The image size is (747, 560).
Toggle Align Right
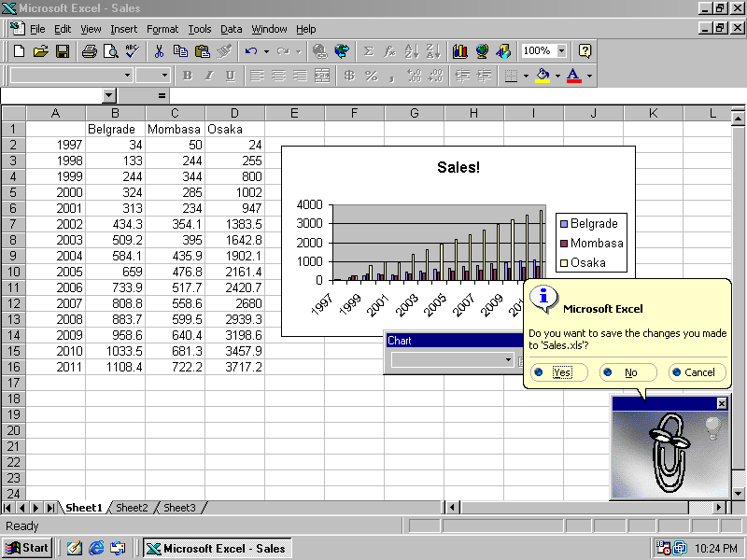pyautogui.click(x=300, y=76)
